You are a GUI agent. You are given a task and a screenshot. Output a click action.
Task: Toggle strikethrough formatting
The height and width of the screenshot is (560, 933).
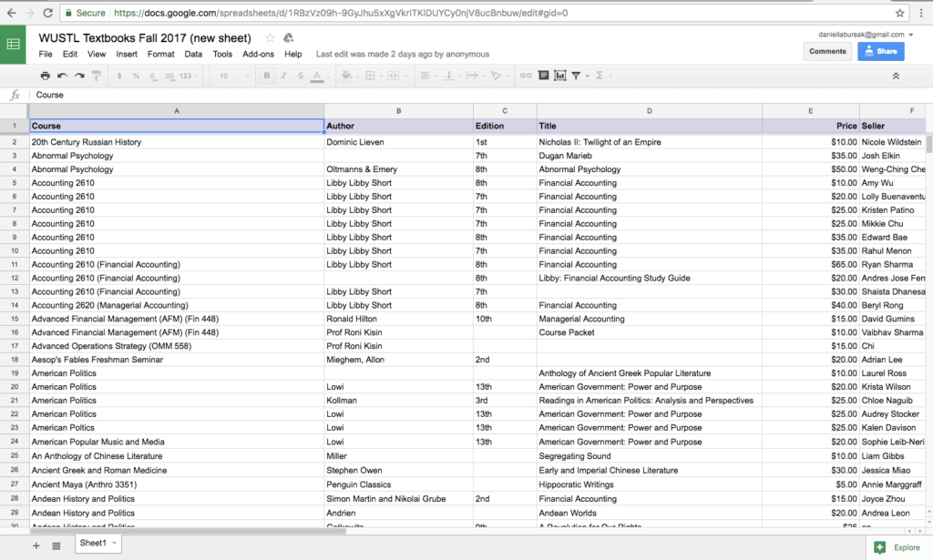pos(301,75)
